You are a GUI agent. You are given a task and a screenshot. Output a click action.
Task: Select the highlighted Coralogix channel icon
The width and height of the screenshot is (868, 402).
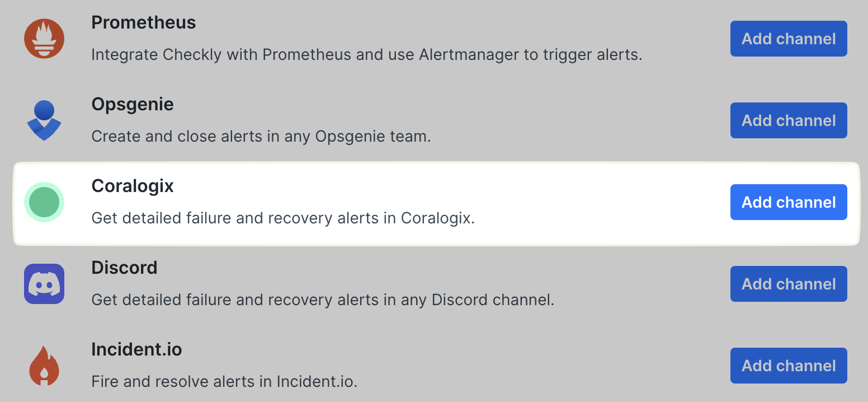(44, 202)
